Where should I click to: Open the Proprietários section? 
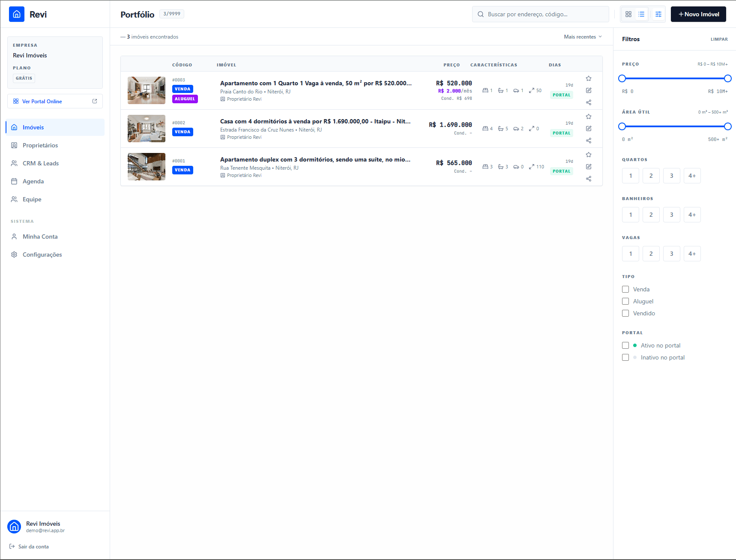pyautogui.click(x=40, y=145)
